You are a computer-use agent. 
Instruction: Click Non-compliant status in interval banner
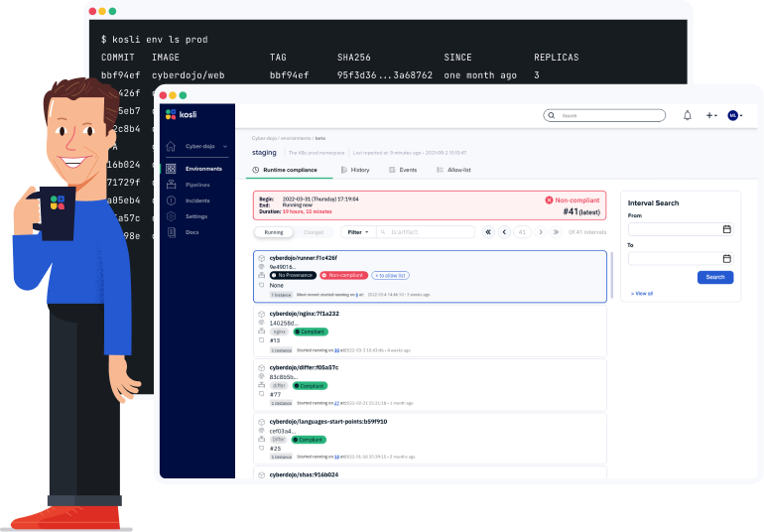[573, 199]
